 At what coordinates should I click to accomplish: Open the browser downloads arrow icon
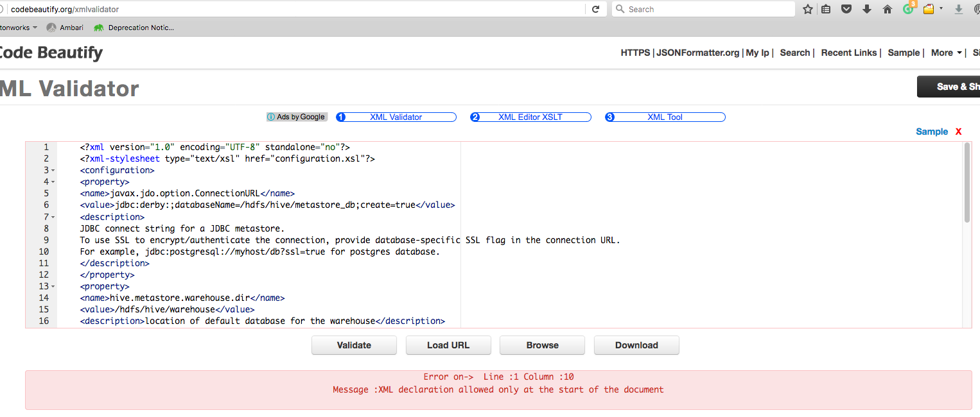tap(867, 9)
